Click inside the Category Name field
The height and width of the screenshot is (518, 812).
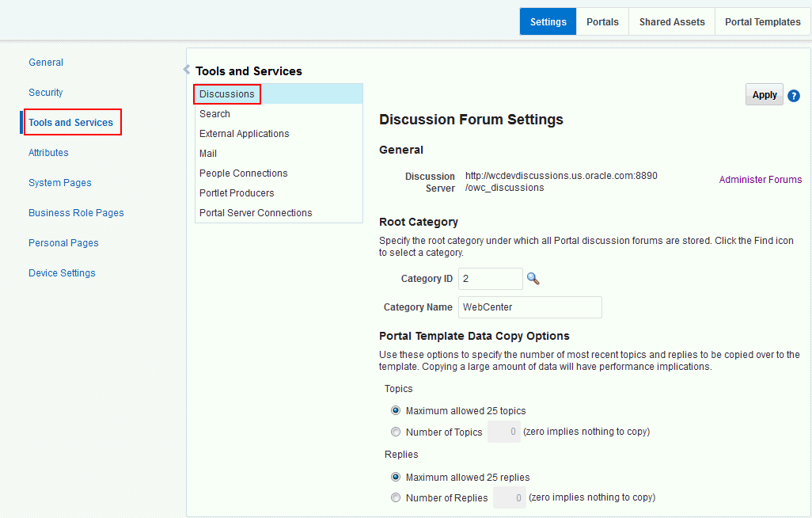(529, 307)
